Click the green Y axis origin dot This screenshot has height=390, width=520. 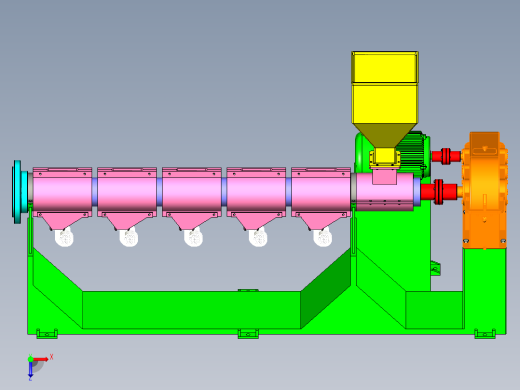[30, 359]
